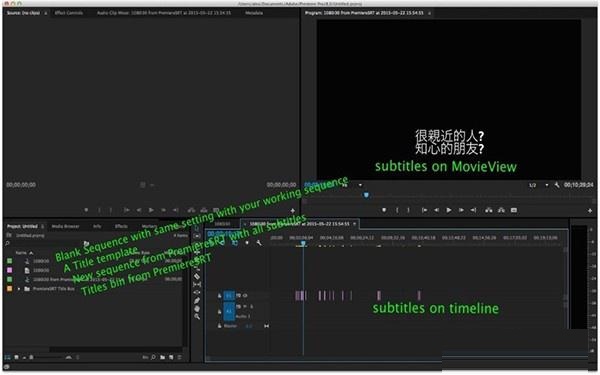Select the Selection tool in Tools panel
The width and height of the screenshot is (600, 375).
click(197, 228)
